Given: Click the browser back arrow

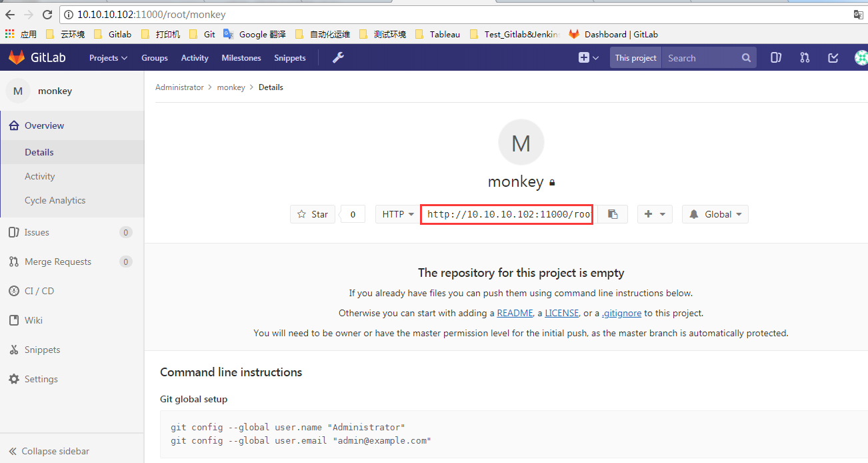Looking at the screenshot, I should [10, 14].
